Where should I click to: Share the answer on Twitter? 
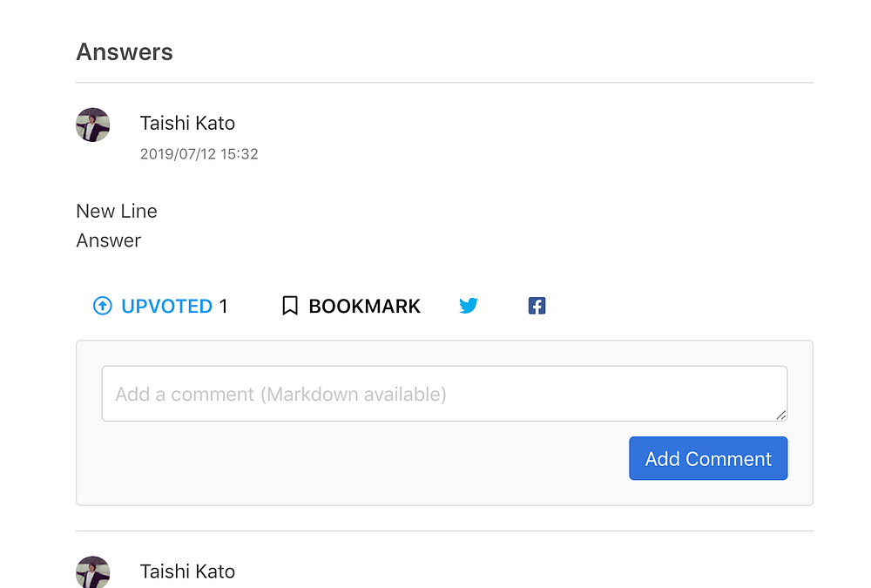coord(469,306)
